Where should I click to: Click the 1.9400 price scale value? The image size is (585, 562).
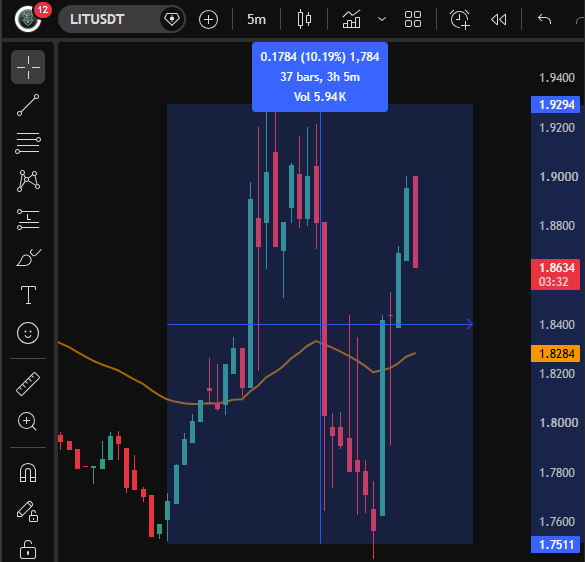(557, 78)
